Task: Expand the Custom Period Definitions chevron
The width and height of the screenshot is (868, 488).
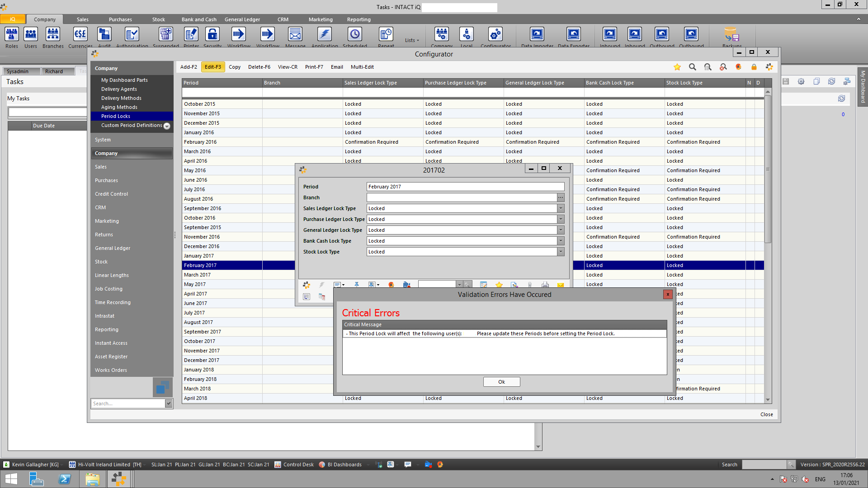Action: point(166,126)
